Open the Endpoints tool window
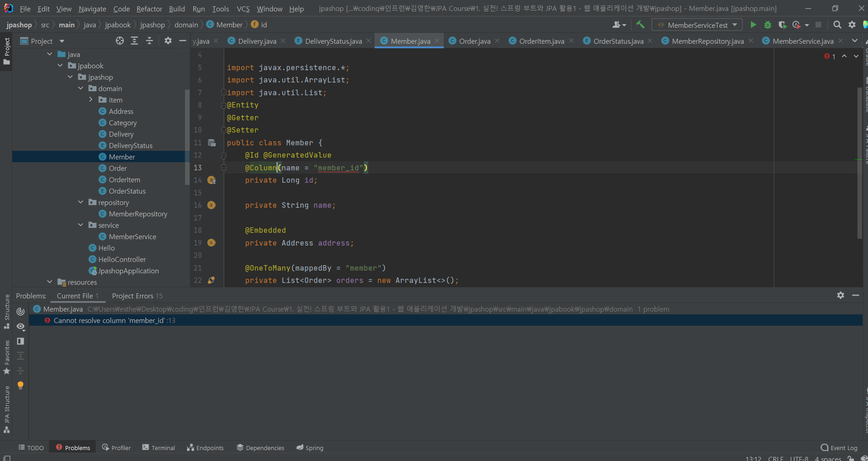Image resolution: width=868 pixels, height=461 pixels. click(205, 448)
